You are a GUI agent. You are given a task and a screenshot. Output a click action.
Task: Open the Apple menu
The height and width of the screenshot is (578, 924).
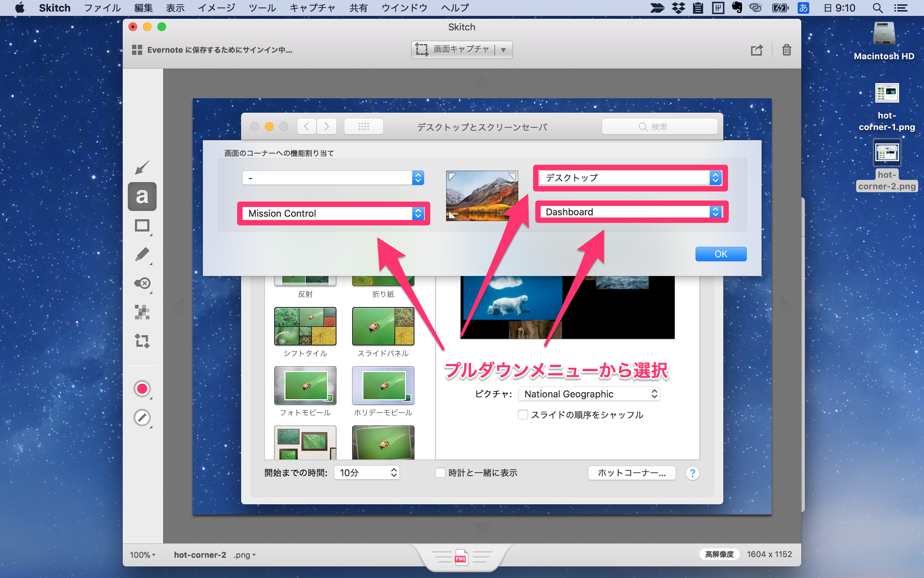(x=20, y=8)
